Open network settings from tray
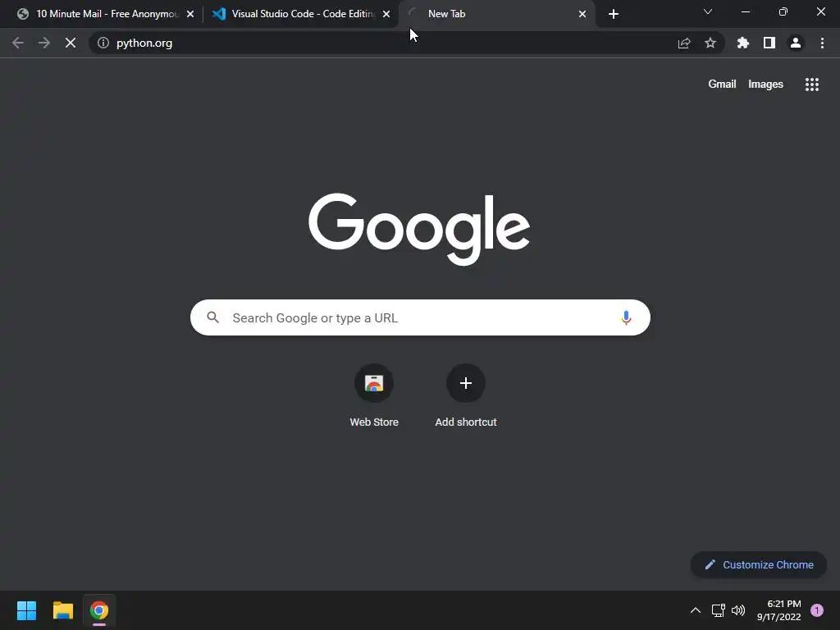This screenshot has width=840, height=630. pyautogui.click(x=718, y=610)
